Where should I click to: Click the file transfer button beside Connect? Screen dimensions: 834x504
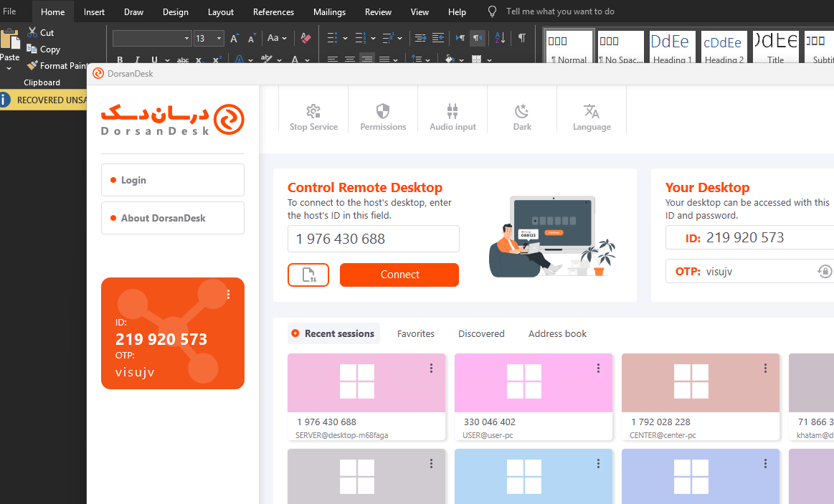point(308,275)
